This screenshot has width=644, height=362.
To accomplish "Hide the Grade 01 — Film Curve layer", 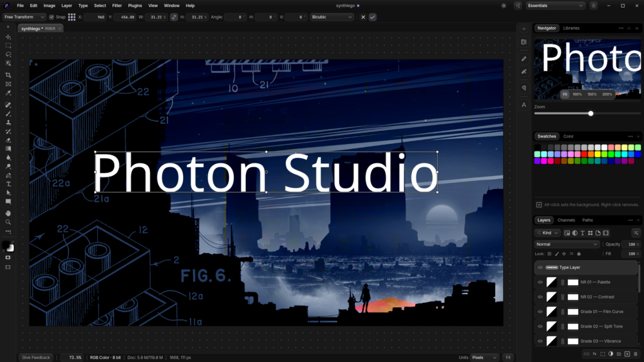I will point(540,312).
